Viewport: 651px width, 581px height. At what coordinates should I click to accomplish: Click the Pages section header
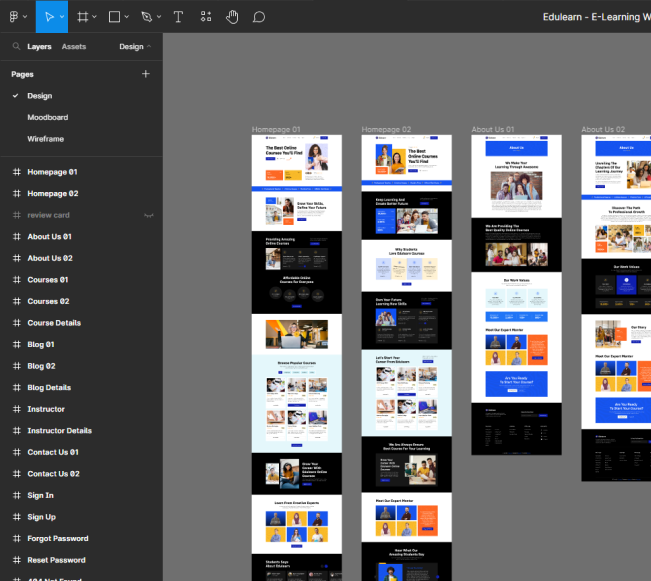[x=22, y=74]
